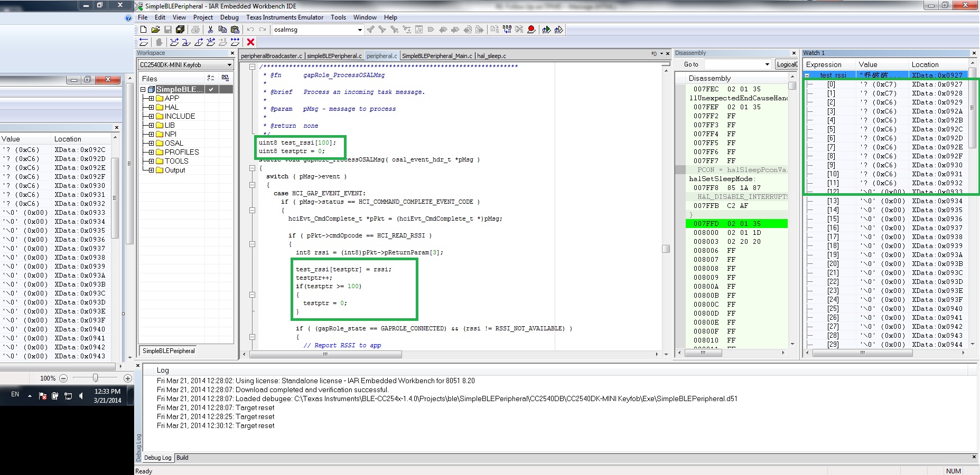The image size is (980, 475).
Task: Switch to hal_sleep.c editor tab
Action: [491, 56]
